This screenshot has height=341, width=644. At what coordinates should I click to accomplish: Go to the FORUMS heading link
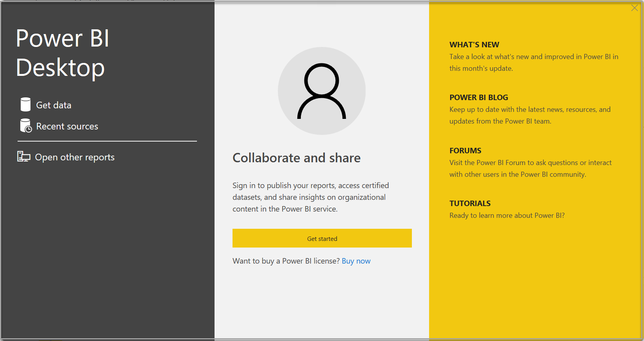[x=465, y=151]
